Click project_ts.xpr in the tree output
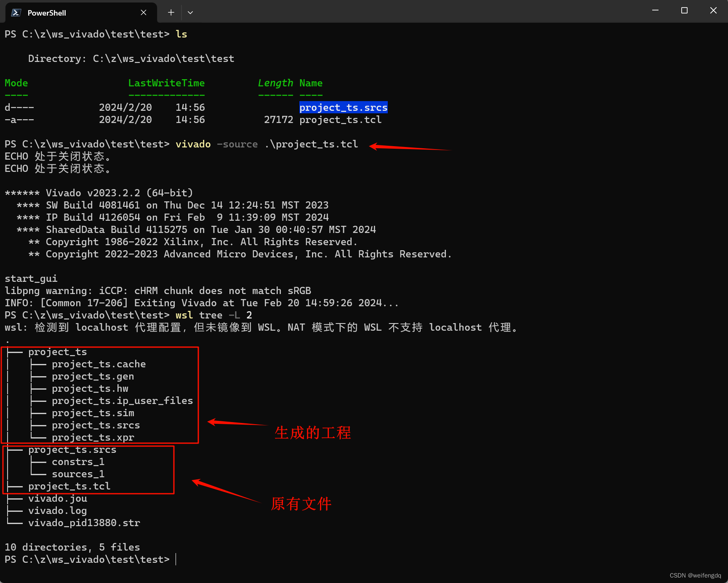 [x=93, y=437]
